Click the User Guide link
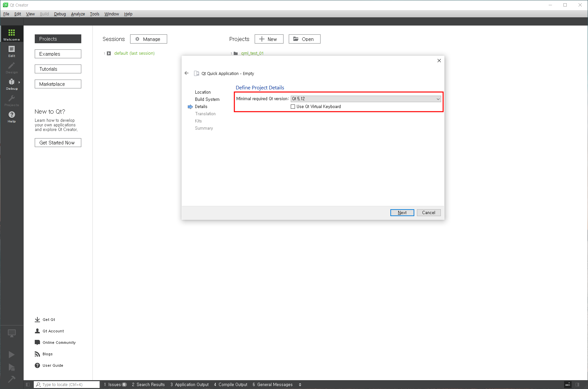This screenshot has height=389, width=588. click(53, 365)
